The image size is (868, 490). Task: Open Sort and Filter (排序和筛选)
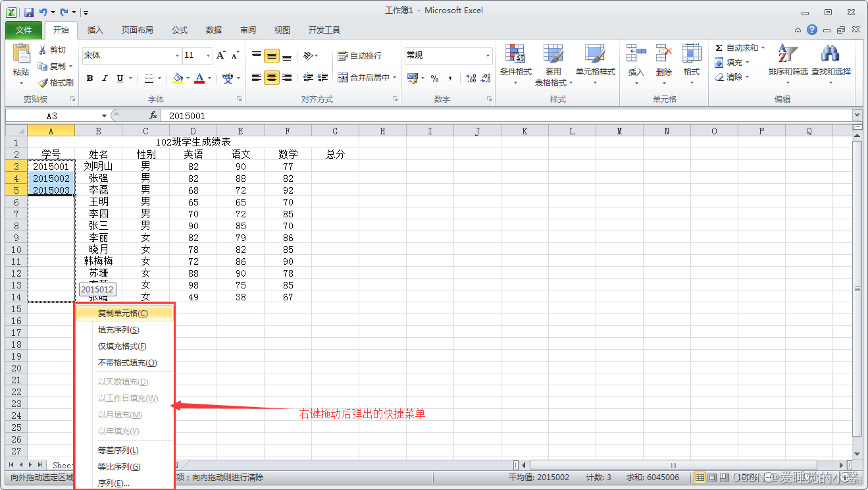tap(788, 65)
